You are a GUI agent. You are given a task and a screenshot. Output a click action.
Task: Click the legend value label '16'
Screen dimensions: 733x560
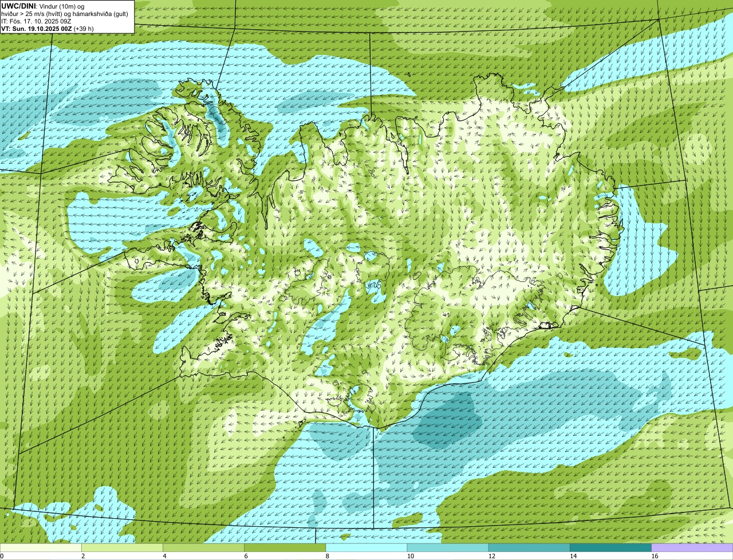click(x=655, y=556)
